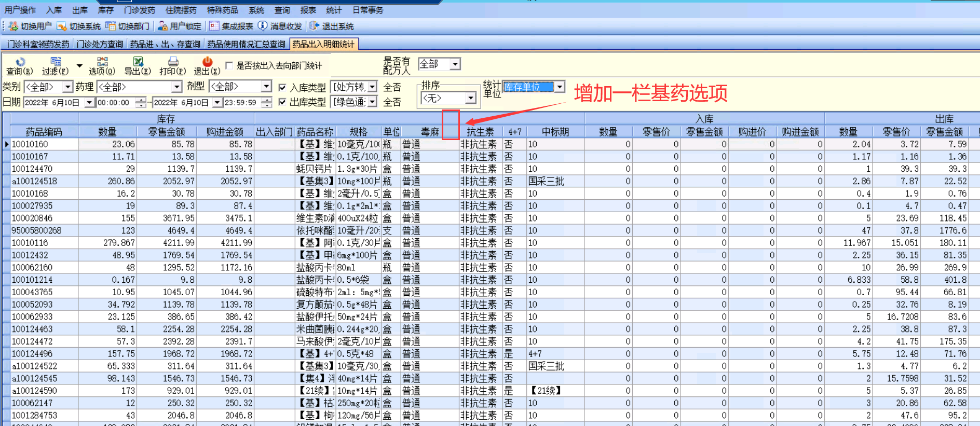Click the 中标期 column header
The width and height of the screenshot is (980, 426).
tap(555, 132)
